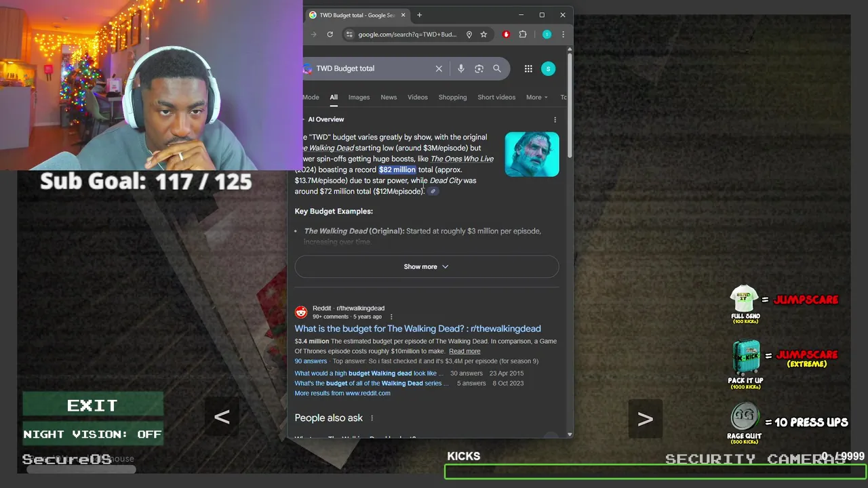Minimize the Chrome window
The width and height of the screenshot is (868, 488).
pos(521,15)
